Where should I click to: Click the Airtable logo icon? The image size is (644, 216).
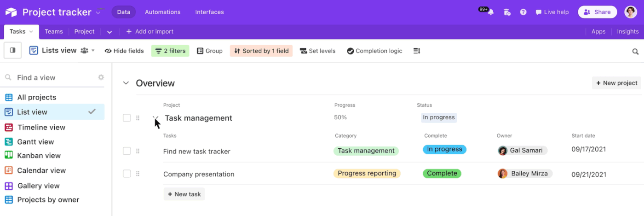(11, 12)
